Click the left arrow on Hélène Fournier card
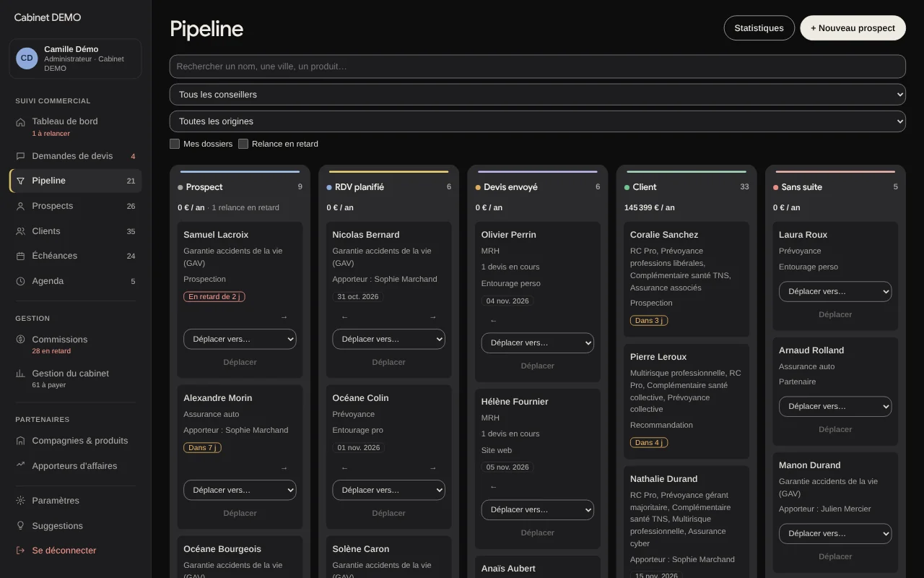This screenshot has width=924, height=578. tap(493, 487)
